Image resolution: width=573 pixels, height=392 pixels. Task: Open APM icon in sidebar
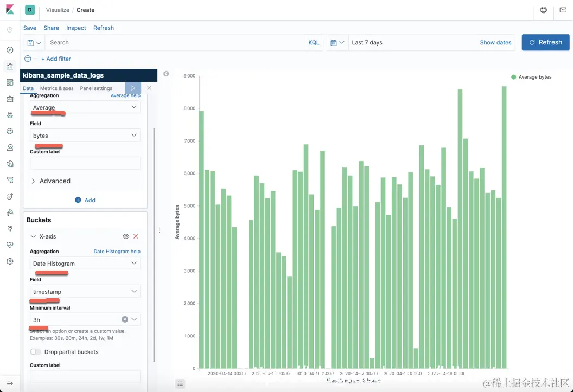tap(10, 180)
